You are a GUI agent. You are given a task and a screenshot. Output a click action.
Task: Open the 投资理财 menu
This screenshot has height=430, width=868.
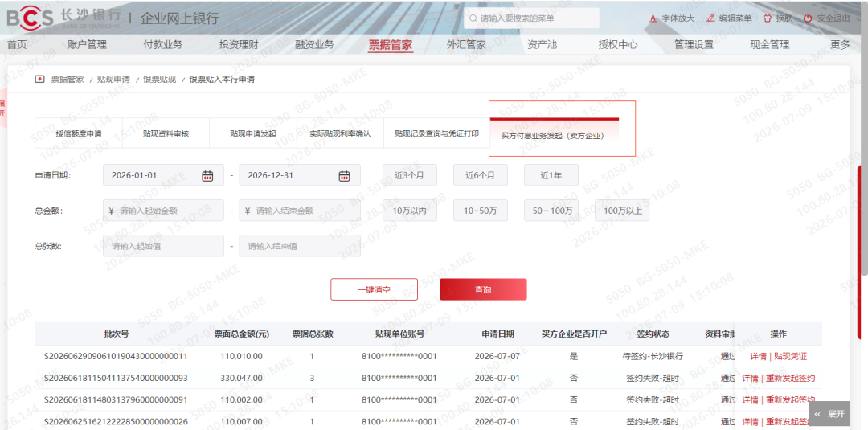(x=239, y=45)
